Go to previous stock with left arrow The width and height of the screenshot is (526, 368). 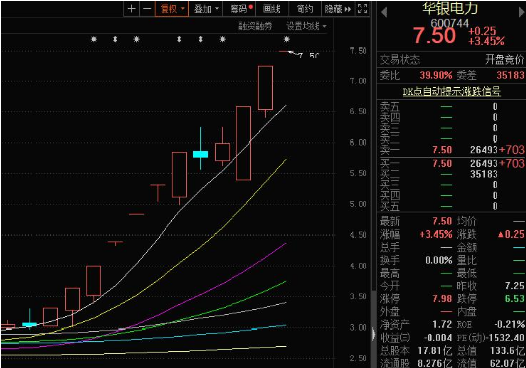point(384,12)
